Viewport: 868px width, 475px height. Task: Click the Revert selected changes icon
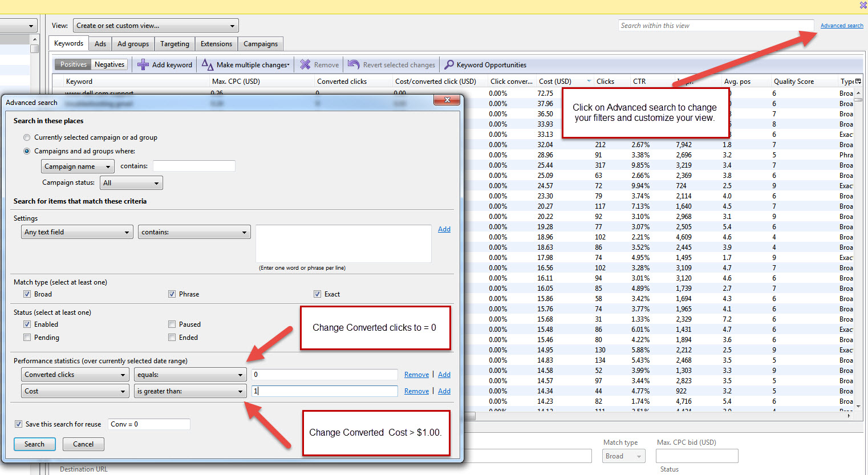tap(354, 64)
